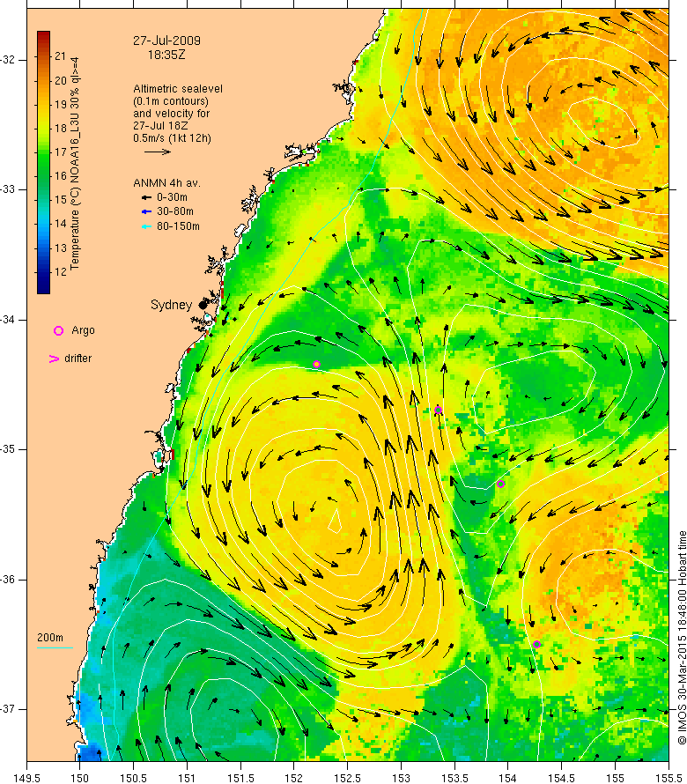This screenshot has width=687, height=784.
Task: Click the Argo legend label
Action: pyautogui.click(x=83, y=330)
